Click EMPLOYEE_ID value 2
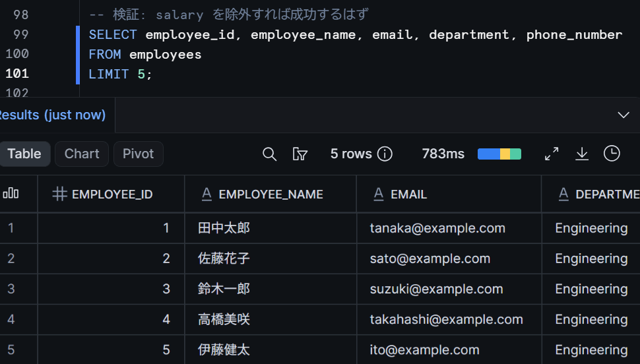Viewport: 640px width, 364px height. (166, 258)
